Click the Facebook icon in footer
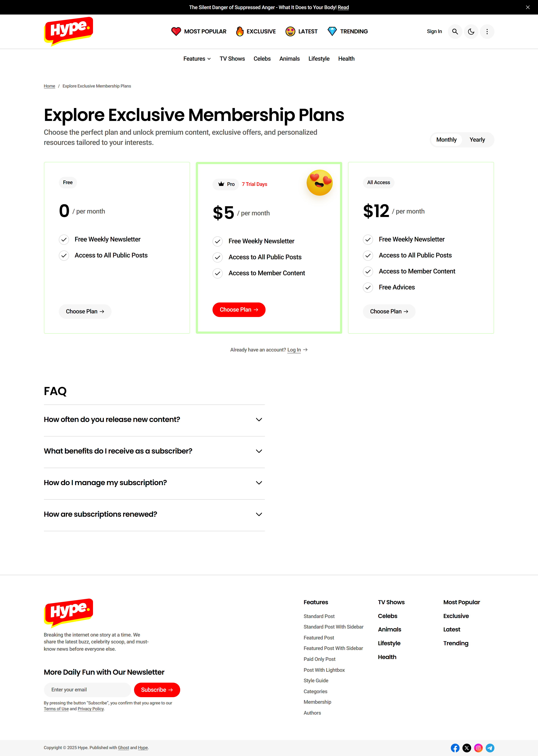This screenshot has width=538, height=756. 455,748
